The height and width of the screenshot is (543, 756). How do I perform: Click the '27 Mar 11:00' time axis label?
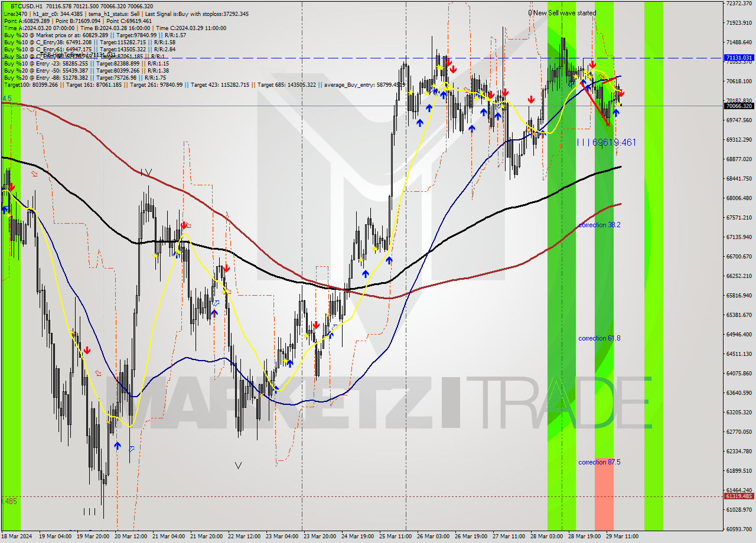click(509, 537)
